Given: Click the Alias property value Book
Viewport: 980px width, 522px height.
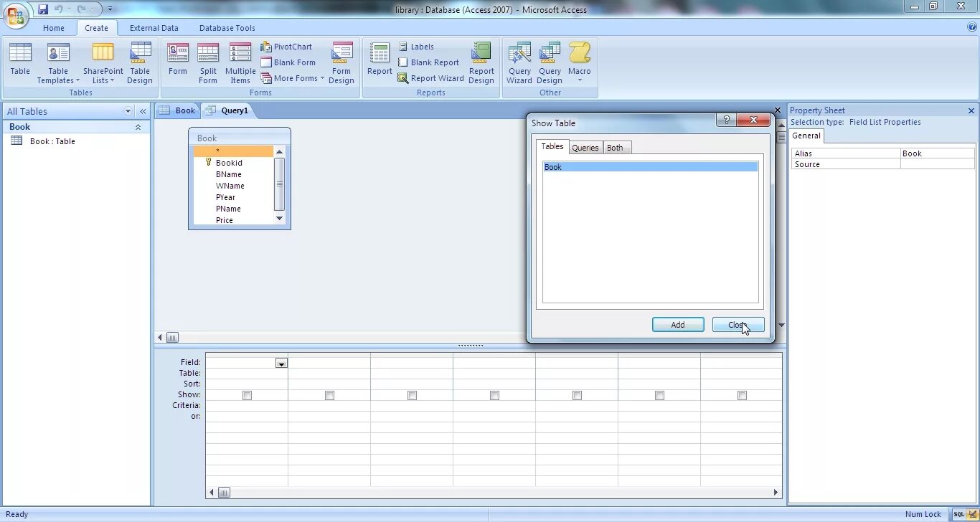Looking at the screenshot, I should (938, 153).
